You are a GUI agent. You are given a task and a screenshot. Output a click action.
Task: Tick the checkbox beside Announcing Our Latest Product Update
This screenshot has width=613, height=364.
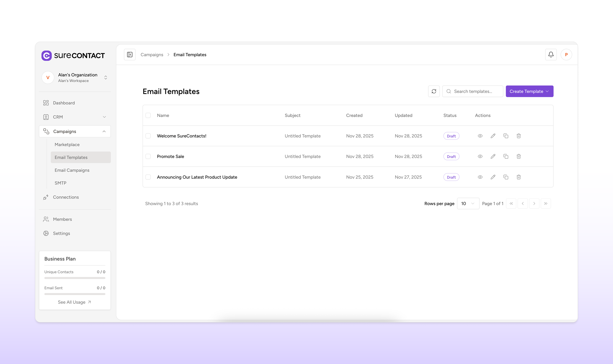pyautogui.click(x=148, y=177)
